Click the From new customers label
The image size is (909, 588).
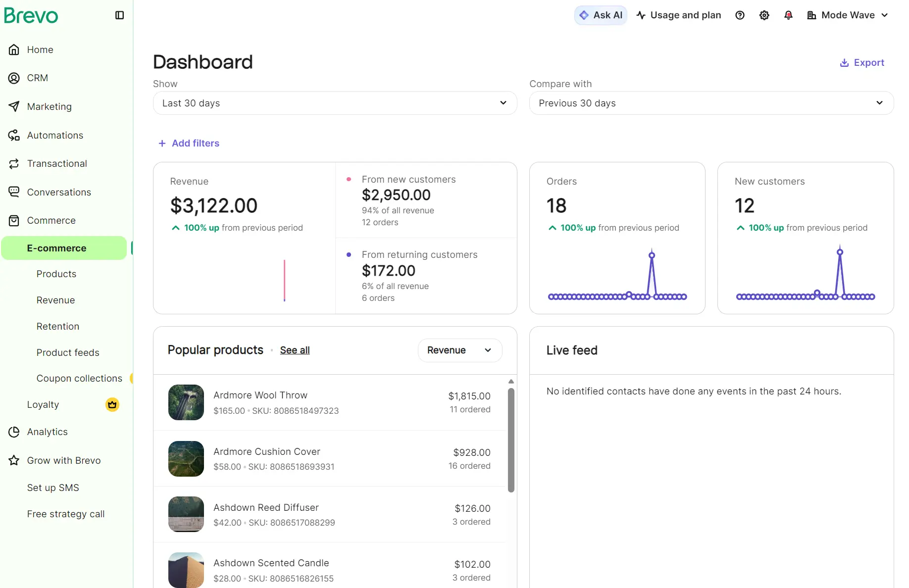coord(409,180)
